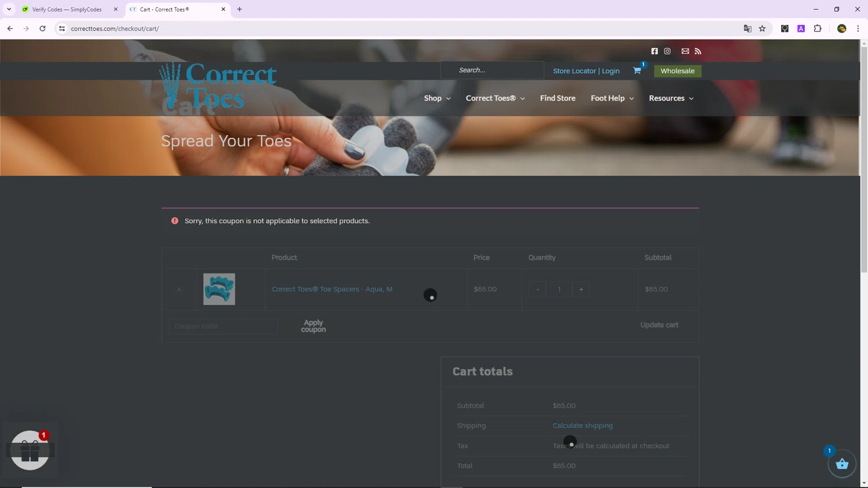
Task: Click the Subtotal column header
Action: (x=658, y=257)
